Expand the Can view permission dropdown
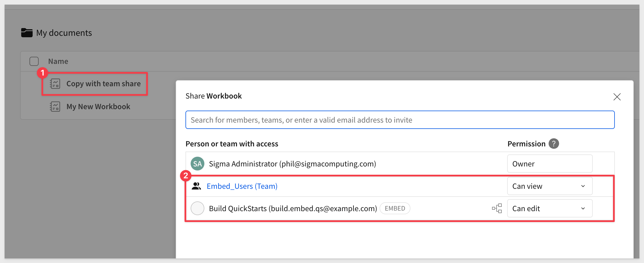 tap(550, 186)
